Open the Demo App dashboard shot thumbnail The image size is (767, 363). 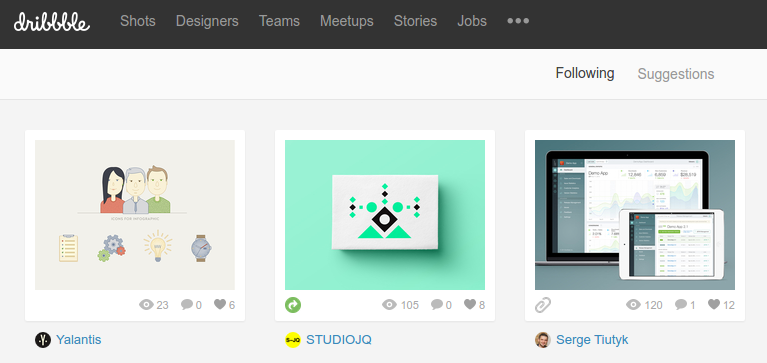(x=635, y=215)
